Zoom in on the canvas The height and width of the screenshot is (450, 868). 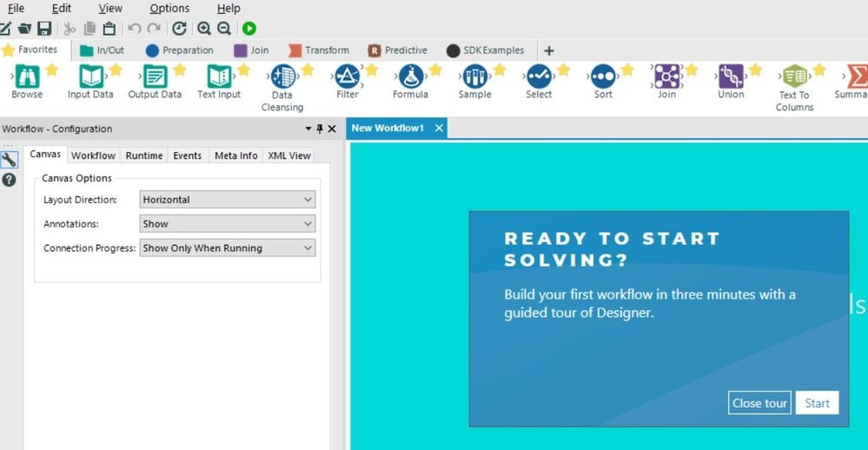pyautogui.click(x=203, y=29)
